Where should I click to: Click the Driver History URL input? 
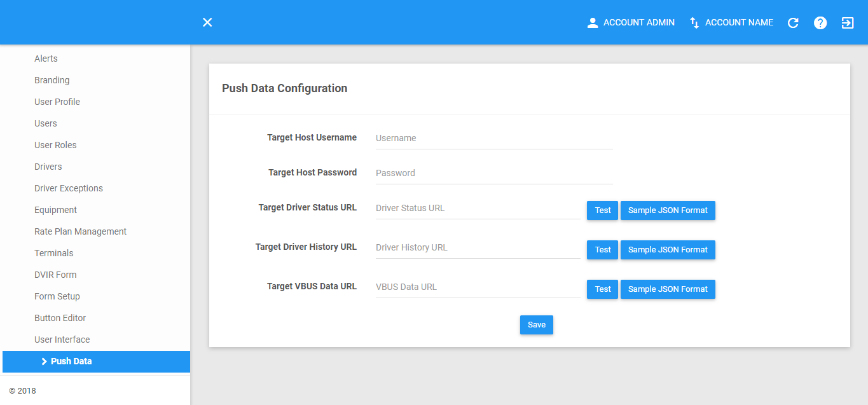tap(478, 247)
